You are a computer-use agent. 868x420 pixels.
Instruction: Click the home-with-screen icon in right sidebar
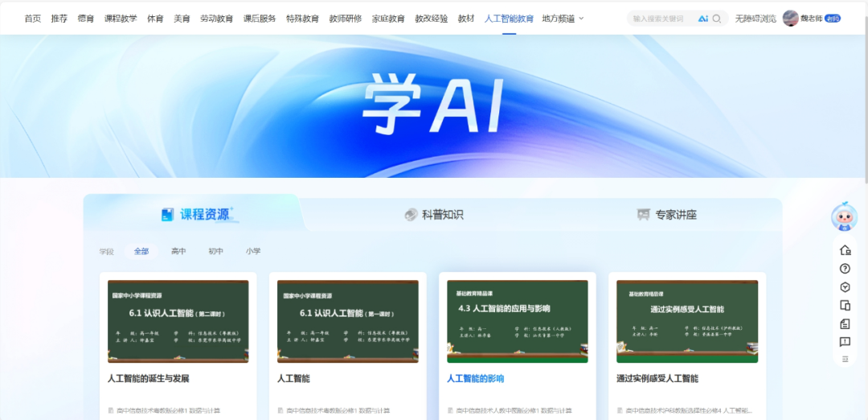[x=845, y=250]
